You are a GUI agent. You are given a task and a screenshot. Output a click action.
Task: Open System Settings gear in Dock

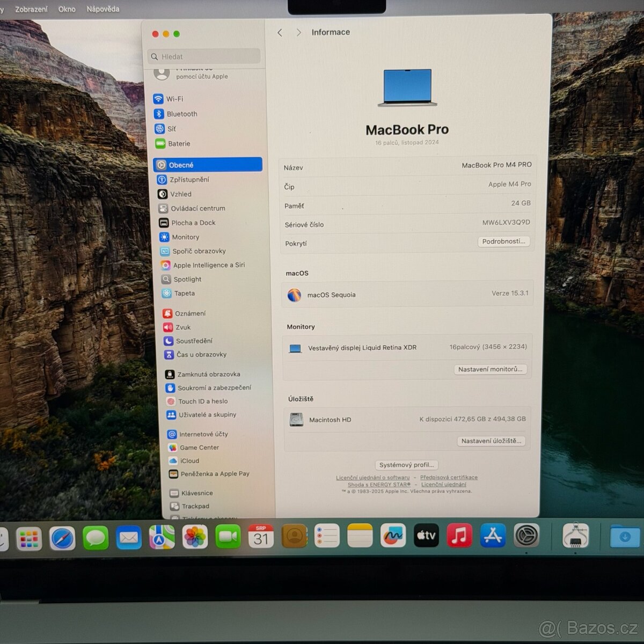click(526, 536)
